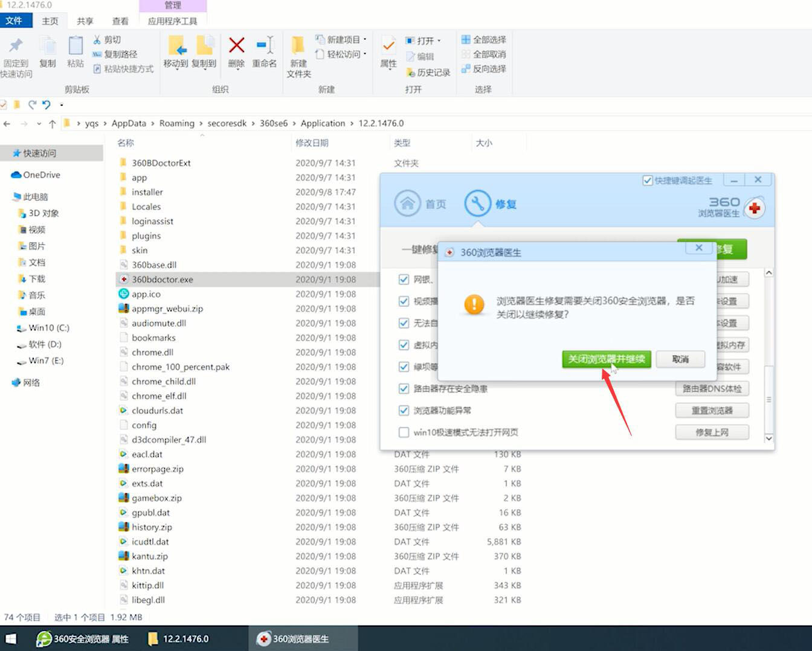Viewport: 812px width, 651px height.
Task: Expand the 轻松访问 dropdown
Action: click(365, 54)
